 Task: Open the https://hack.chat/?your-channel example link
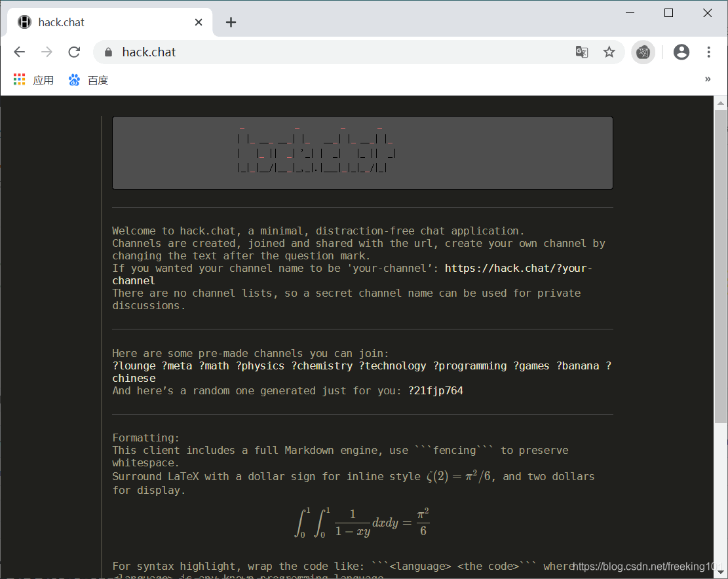pos(518,268)
